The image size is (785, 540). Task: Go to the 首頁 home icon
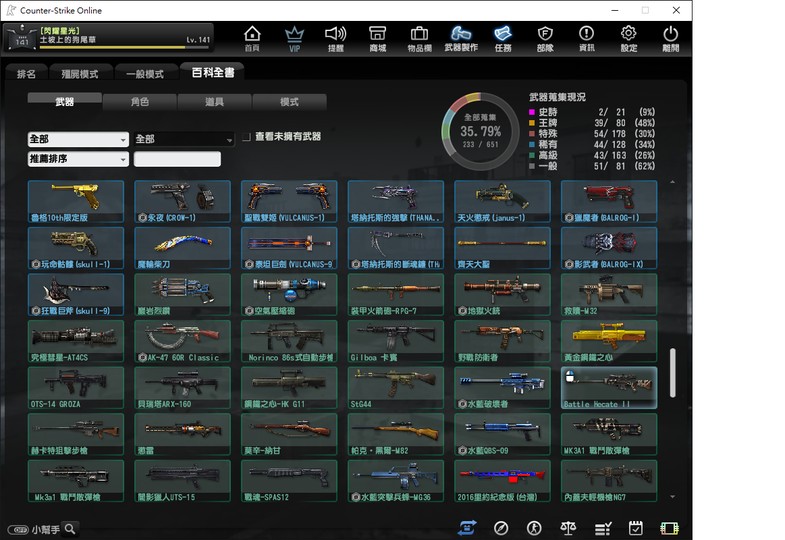point(252,39)
